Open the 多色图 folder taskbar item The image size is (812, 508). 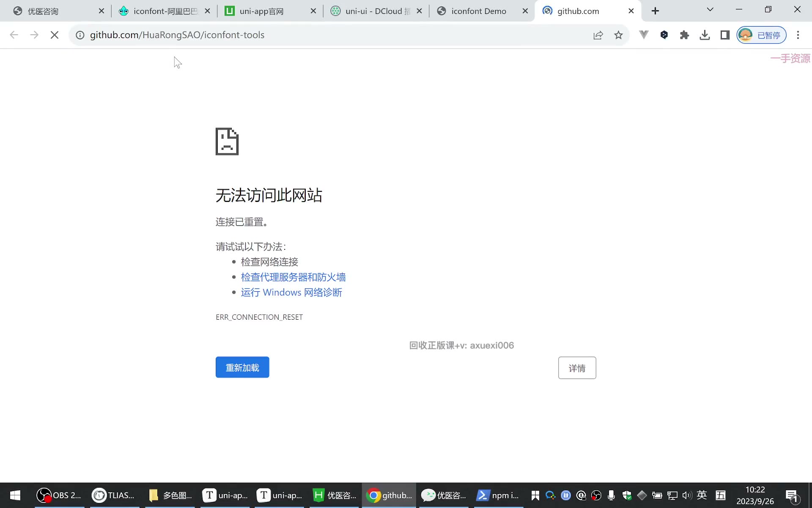(170, 495)
